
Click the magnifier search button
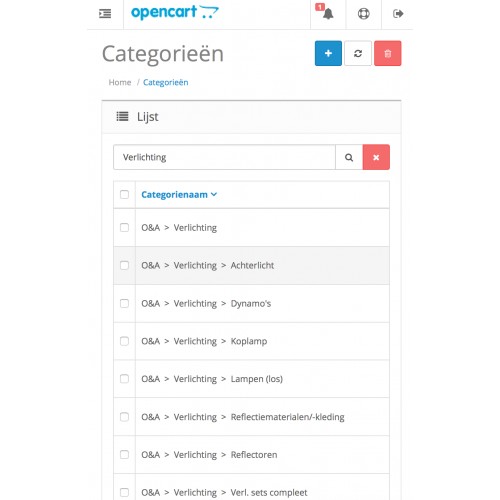click(x=349, y=157)
